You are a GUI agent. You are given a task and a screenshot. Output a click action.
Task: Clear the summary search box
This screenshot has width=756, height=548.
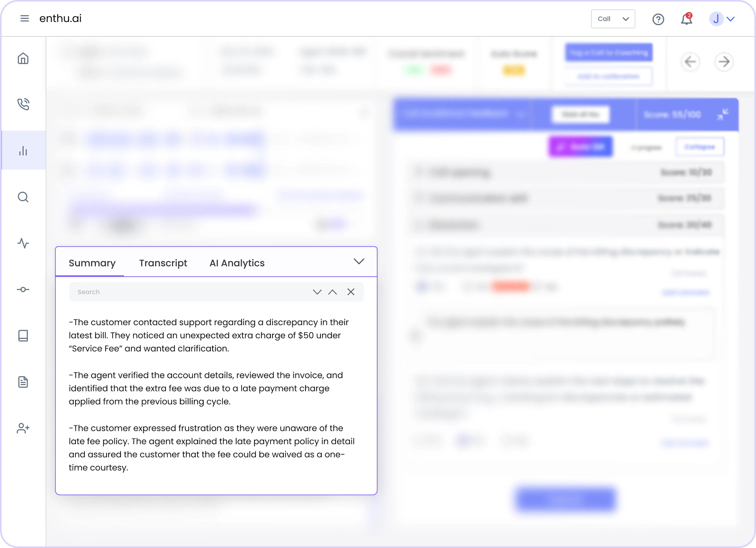[351, 292]
